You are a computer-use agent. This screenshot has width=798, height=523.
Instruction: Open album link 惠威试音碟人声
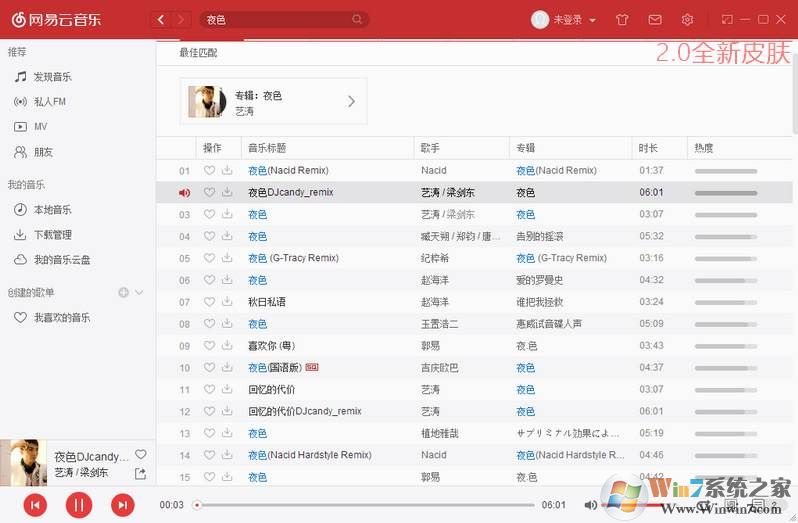coord(549,324)
